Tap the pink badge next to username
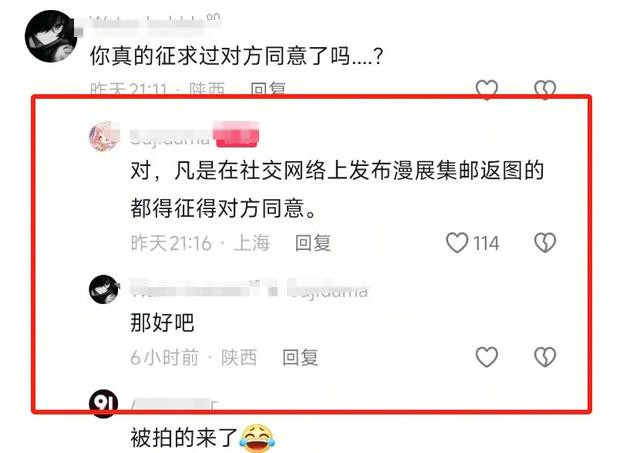This screenshot has width=640, height=453. 237,134
